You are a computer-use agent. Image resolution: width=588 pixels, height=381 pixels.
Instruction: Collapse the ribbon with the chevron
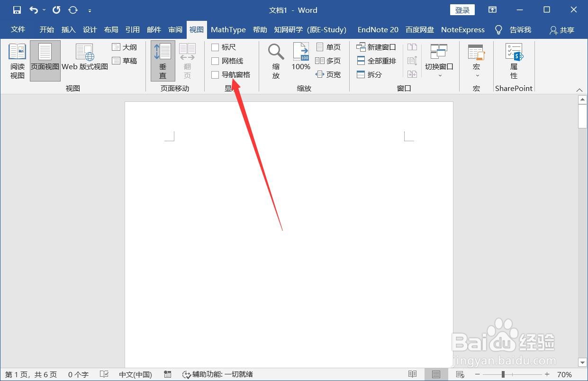click(x=579, y=90)
